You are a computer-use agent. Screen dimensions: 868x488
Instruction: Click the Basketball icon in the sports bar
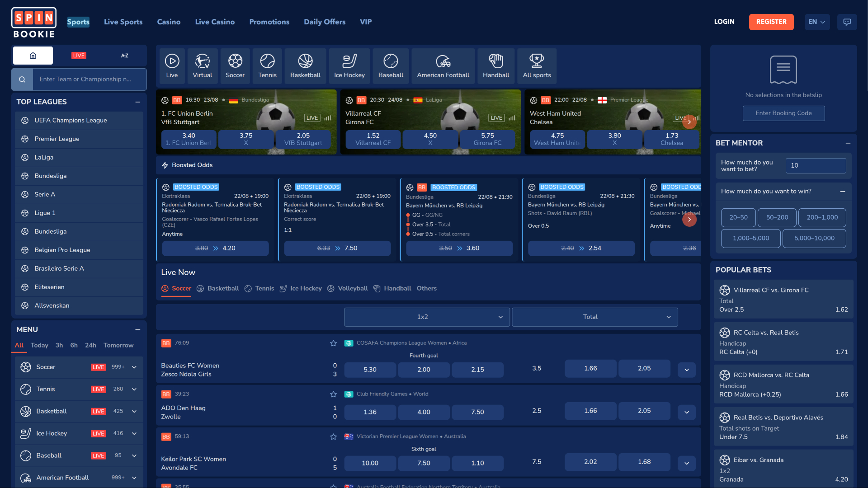pos(305,66)
